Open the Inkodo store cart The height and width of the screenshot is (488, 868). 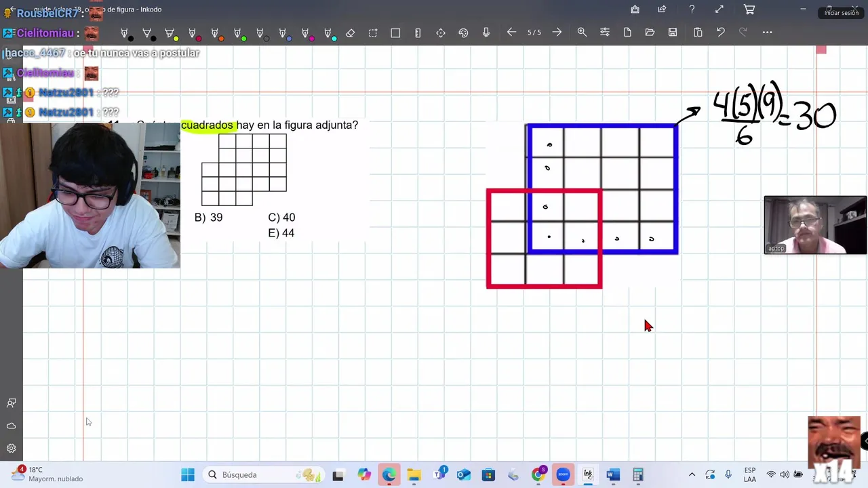tap(749, 9)
